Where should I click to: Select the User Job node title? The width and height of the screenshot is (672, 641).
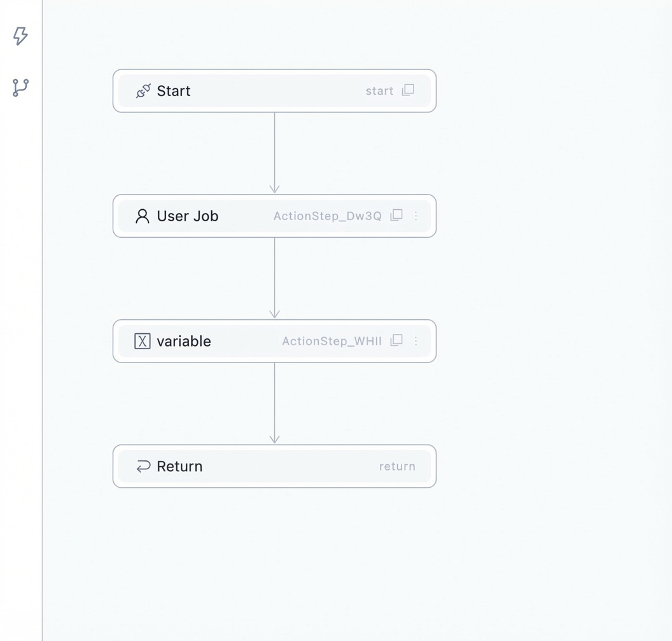[x=188, y=216]
